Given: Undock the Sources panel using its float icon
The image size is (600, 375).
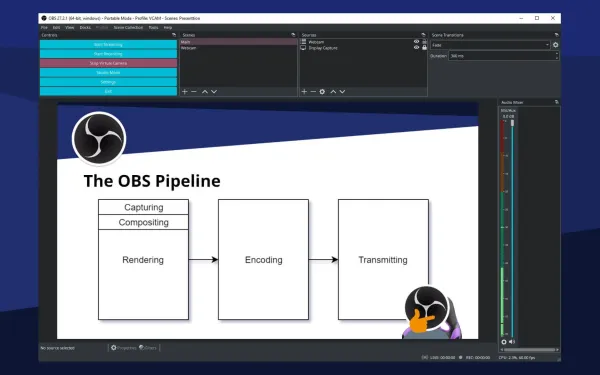Looking at the screenshot, I should pos(423,35).
